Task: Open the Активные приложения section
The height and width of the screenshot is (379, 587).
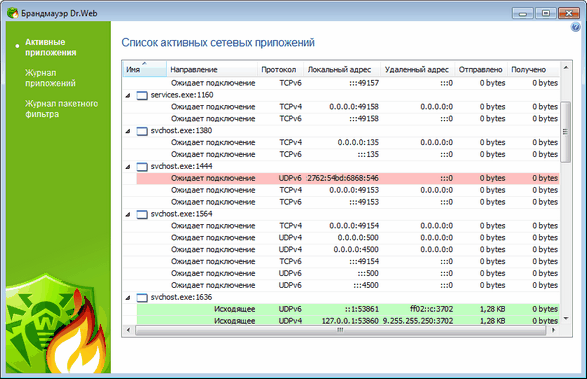Action: point(51,47)
